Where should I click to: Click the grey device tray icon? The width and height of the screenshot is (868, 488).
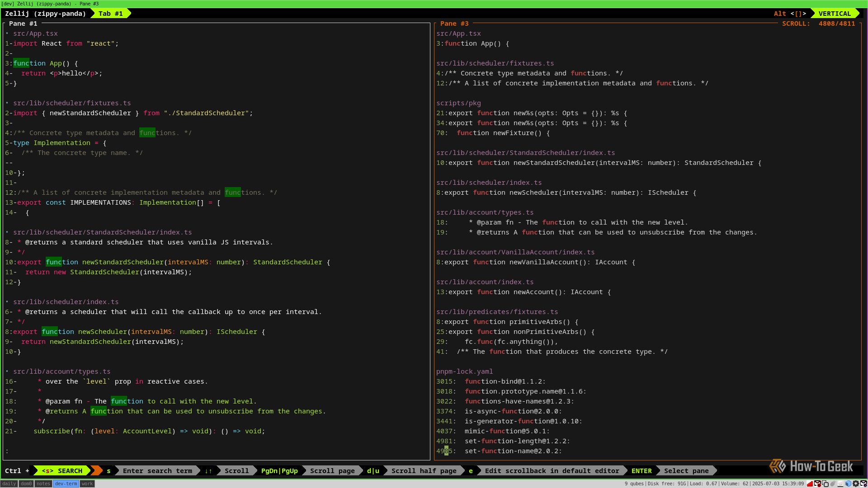(x=833, y=483)
